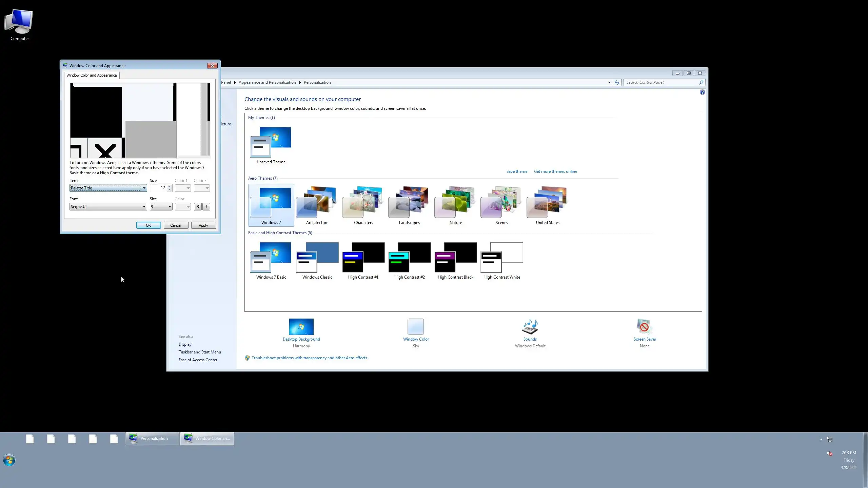The height and width of the screenshot is (488, 868).
Task: Click Get more themes online link
Action: click(x=555, y=171)
